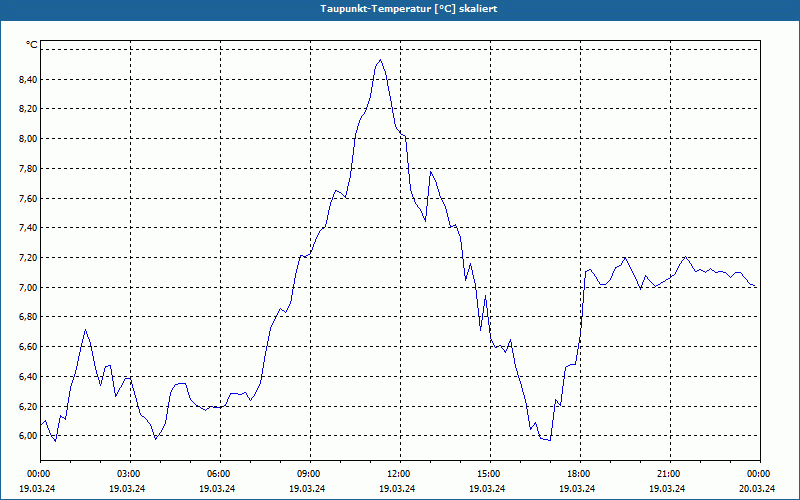Image resolution: width=800 pixels, height=500 pixels.
Task: Click the '06:00' time label
Action: [x=220, y=474]
